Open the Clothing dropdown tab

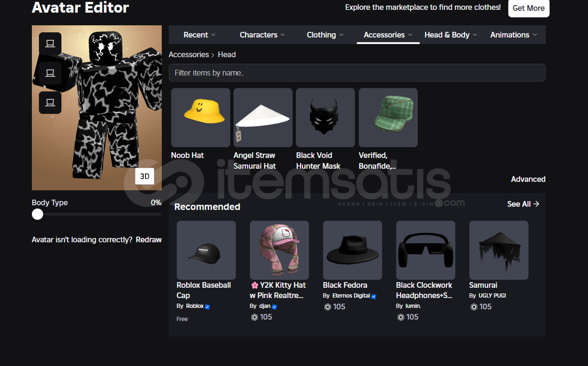click(325, 35)
